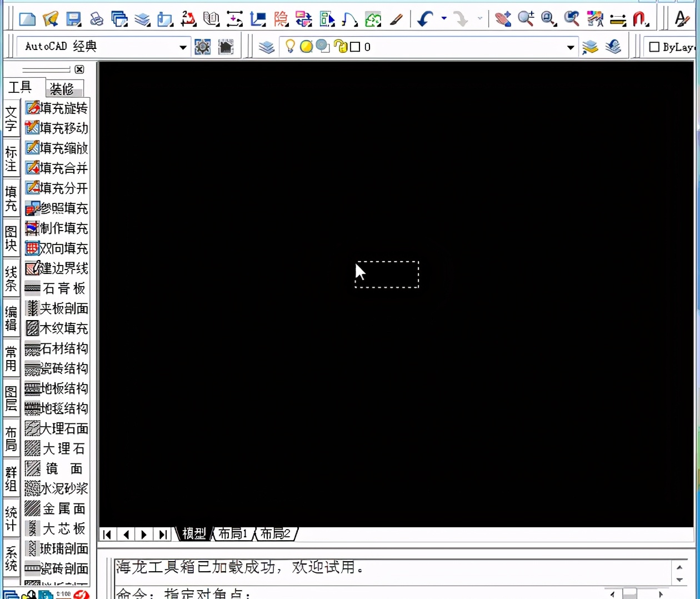Click the layer lightbulb on/off icon

[x=290, y=47]
